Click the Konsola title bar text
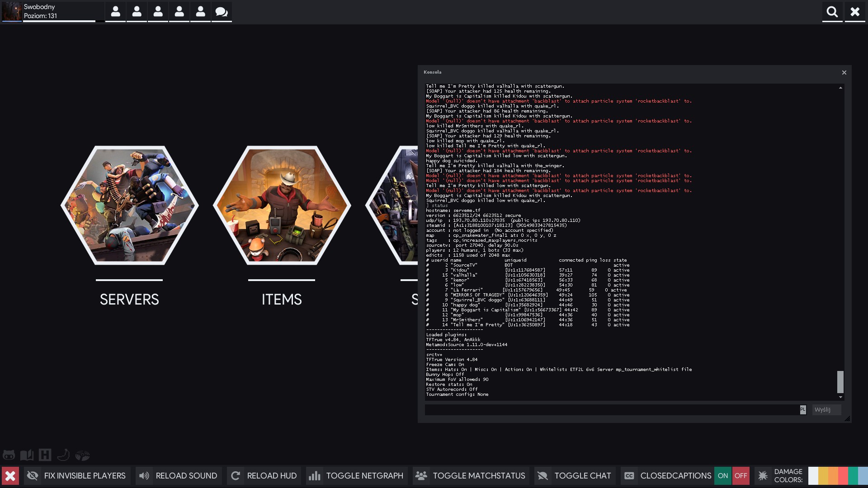The image size is (868, 488). [433, 72]
